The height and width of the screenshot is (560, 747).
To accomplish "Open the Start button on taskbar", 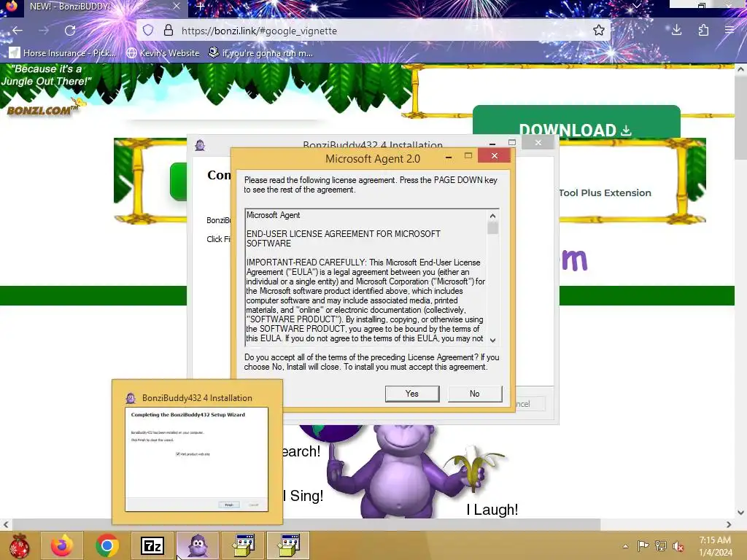I will click(x=19, y=545).
